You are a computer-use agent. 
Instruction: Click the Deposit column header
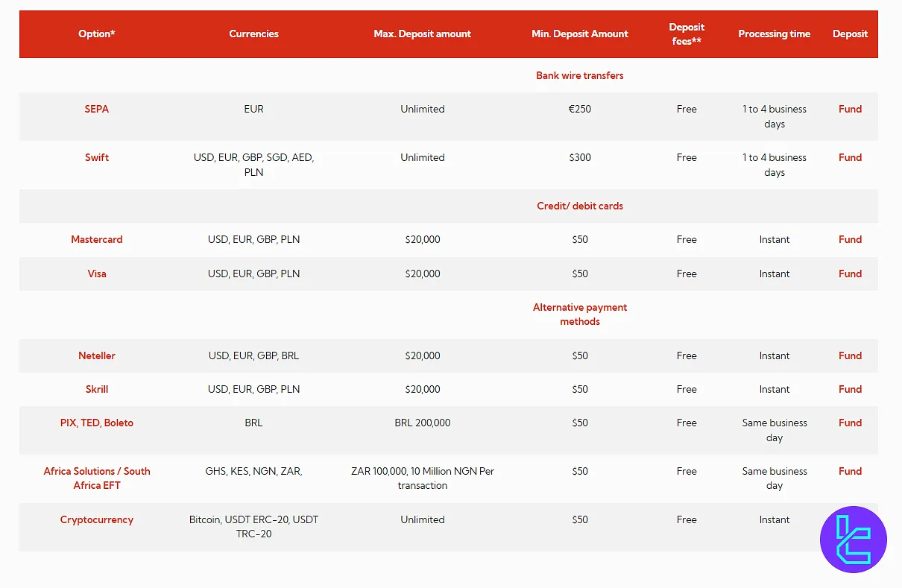click(851, 34)
